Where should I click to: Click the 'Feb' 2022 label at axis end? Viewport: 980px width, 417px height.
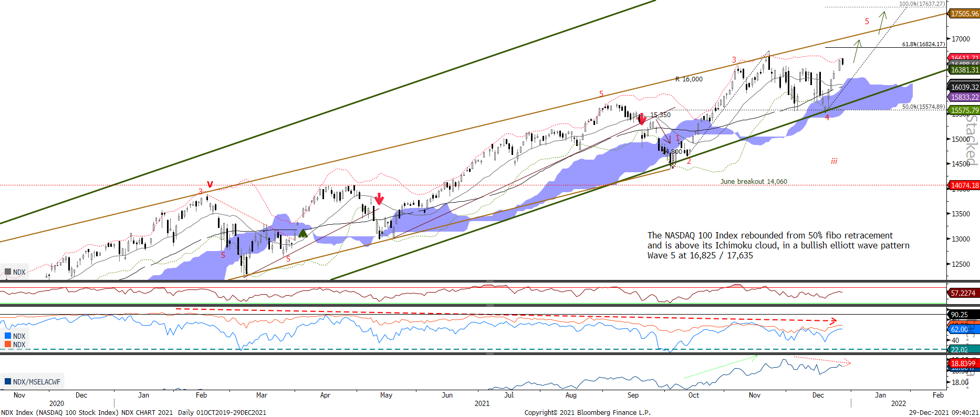point(938,395)
